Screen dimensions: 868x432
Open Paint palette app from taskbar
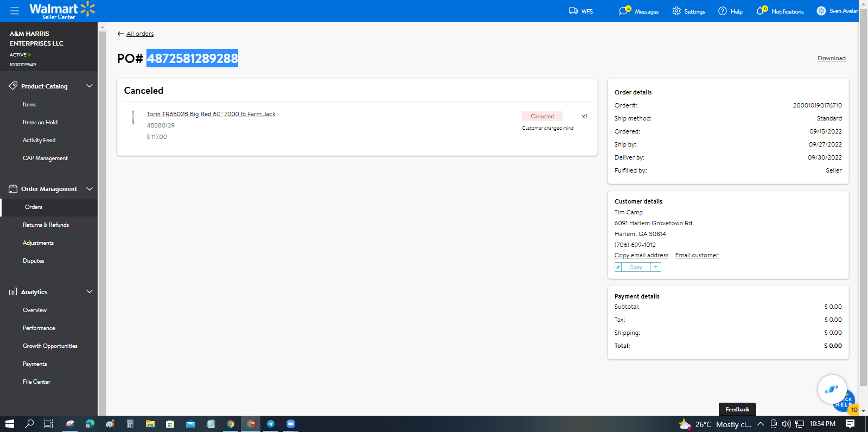pyautogui.click(x=110, y=424)
